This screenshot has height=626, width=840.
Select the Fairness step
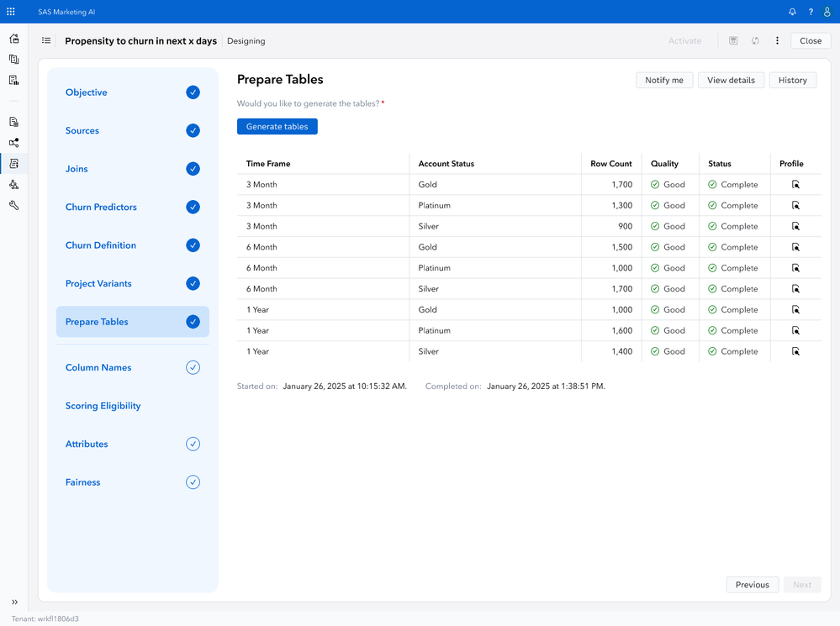click(82, 481)
